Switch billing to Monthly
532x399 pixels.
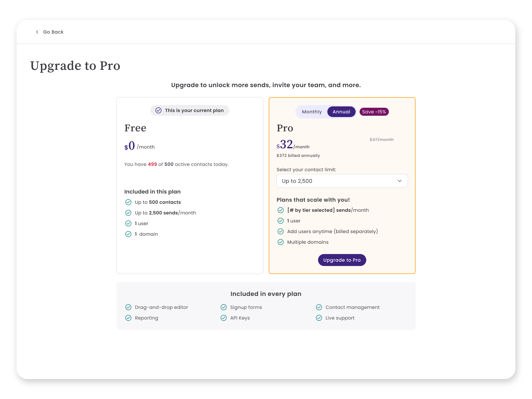pos(312,112)
